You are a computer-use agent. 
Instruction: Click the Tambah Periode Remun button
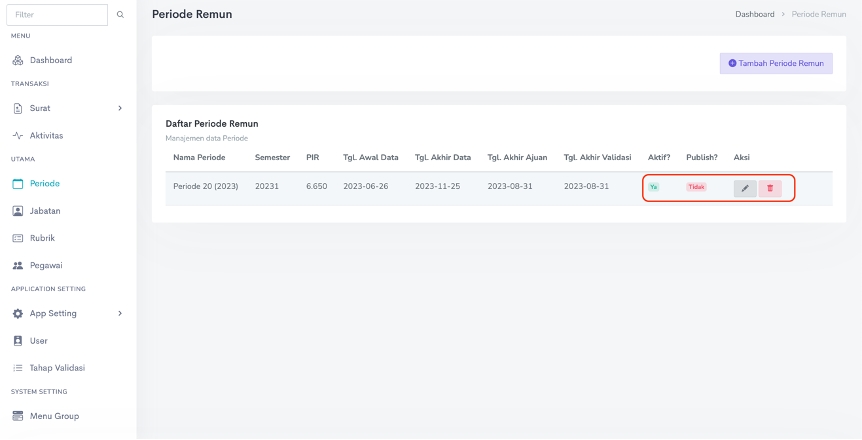point(776,64)
